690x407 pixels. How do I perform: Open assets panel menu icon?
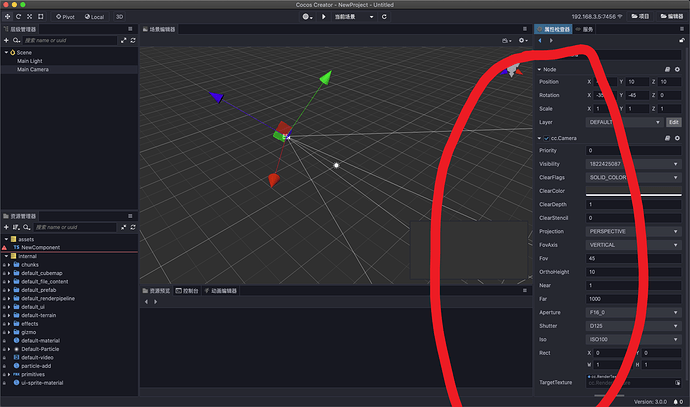130,216
